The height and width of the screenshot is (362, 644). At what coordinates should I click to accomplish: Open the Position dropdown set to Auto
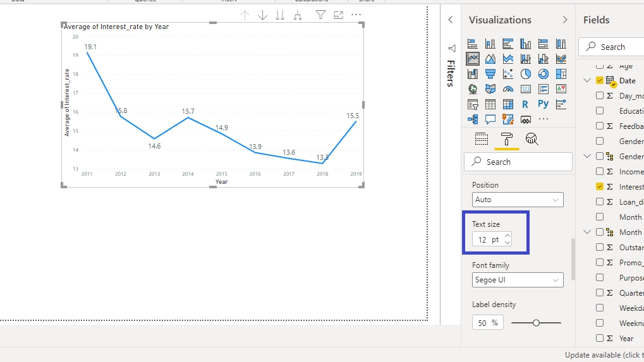(518, 200)
